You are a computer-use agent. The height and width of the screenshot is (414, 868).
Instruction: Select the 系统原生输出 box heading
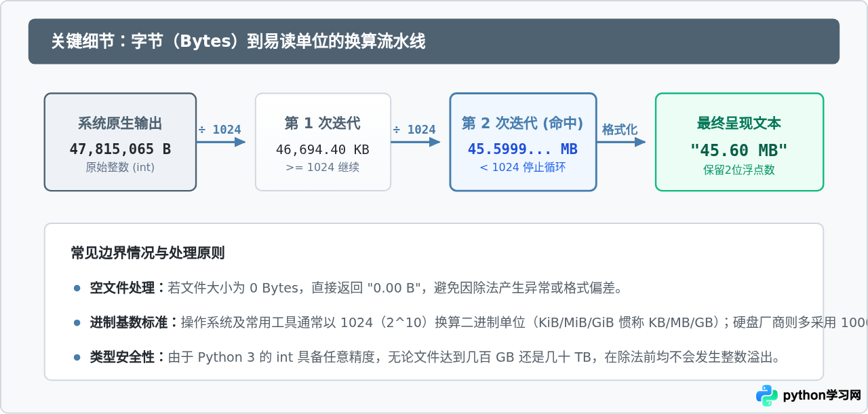[120, 124]
